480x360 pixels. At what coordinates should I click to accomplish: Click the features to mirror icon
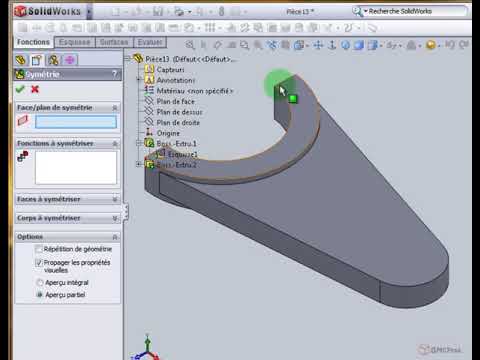pyautogui.click(x=23, y=156)
